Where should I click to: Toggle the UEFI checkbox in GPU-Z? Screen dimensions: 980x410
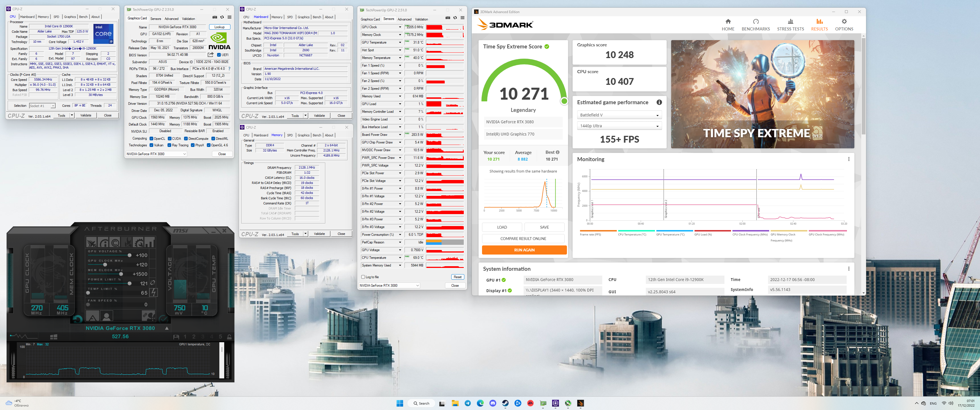219,55
